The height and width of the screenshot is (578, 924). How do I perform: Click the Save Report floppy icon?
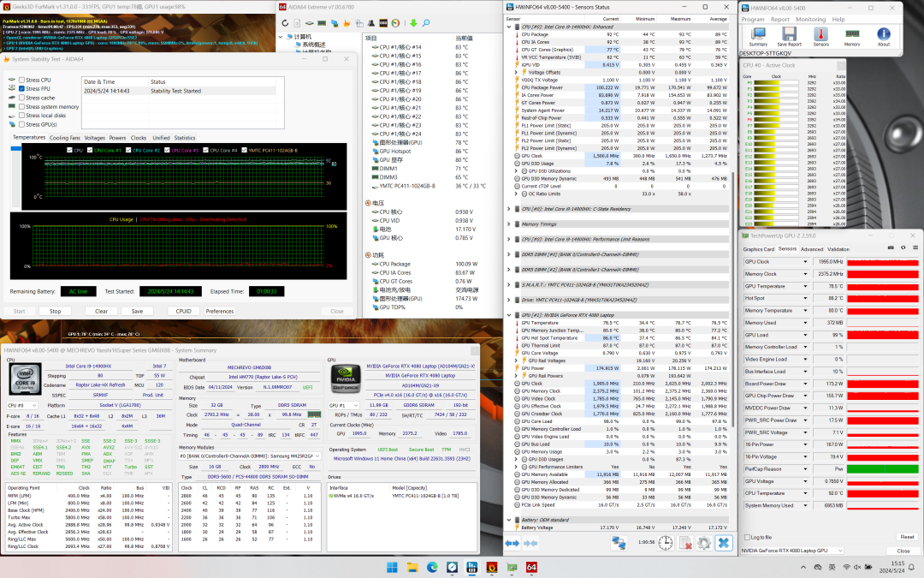point(789,34)
